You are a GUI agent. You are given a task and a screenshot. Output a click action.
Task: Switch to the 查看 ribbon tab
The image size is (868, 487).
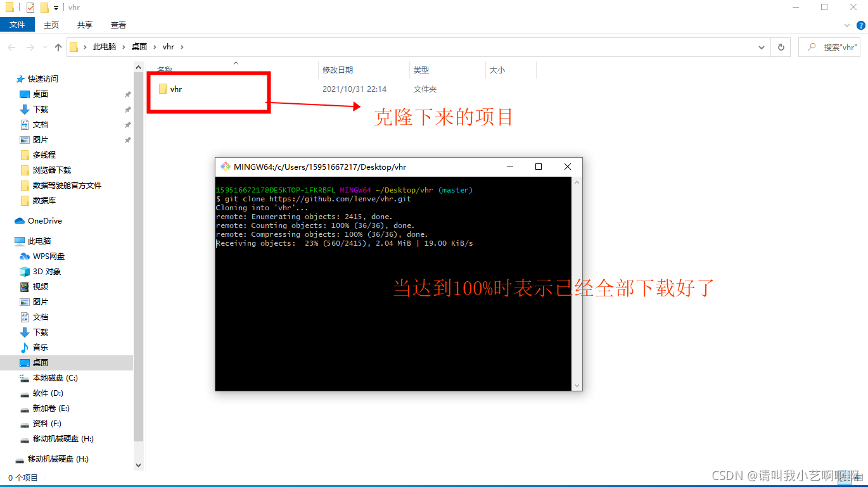tap(118, 25)
